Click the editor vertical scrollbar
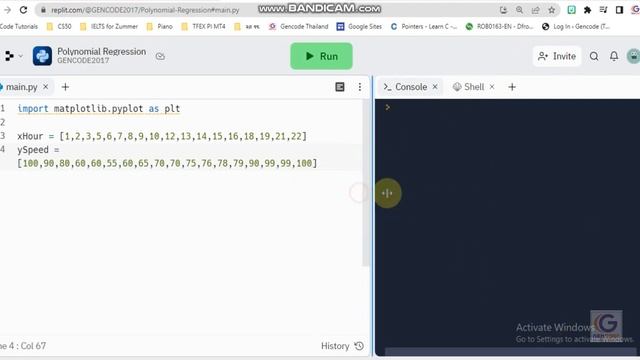Image resolution: width=640 pixels, height=360 pixels. pyautogui.click(x=366, y=184)
